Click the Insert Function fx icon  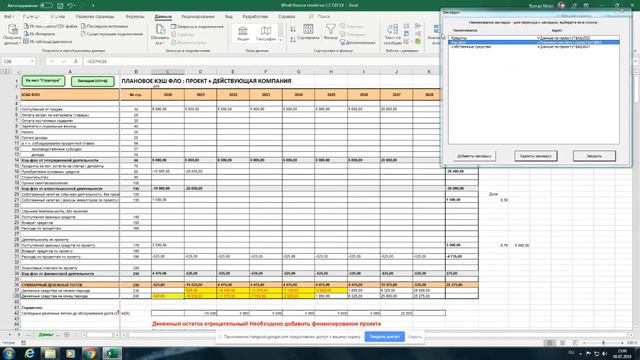point(76,61)
